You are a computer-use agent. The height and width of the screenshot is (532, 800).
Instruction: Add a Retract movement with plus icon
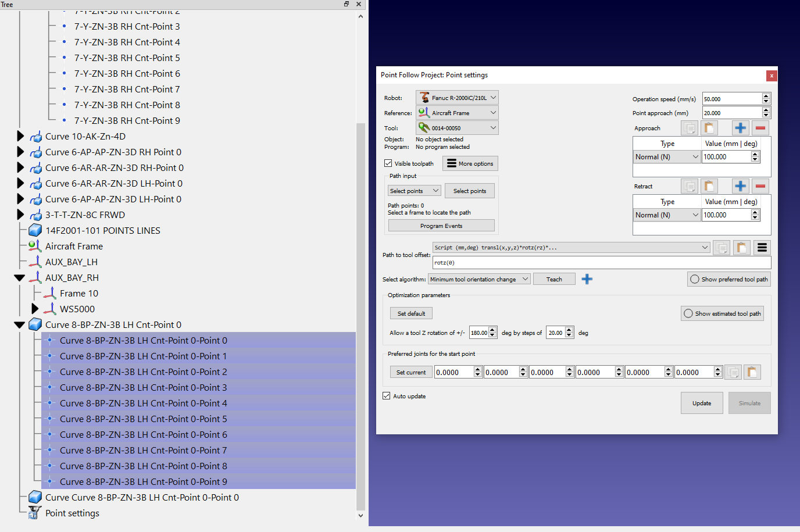point(740,186)
